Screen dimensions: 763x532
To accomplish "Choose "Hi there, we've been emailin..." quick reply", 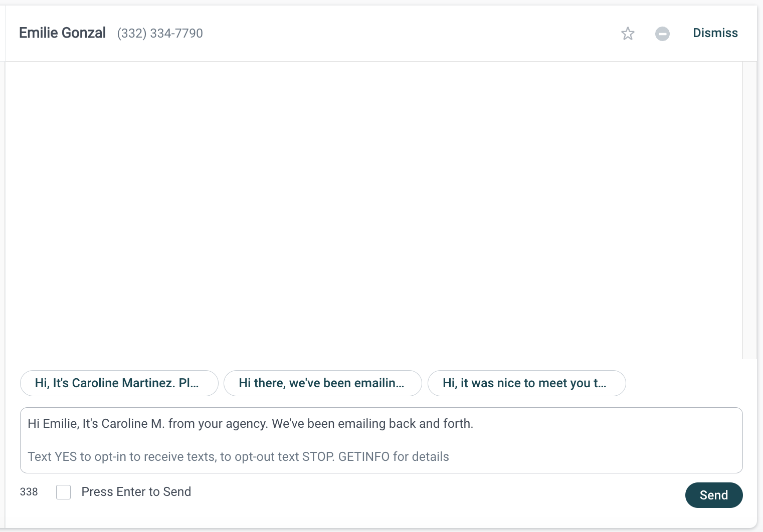I will tap(323, 383).
